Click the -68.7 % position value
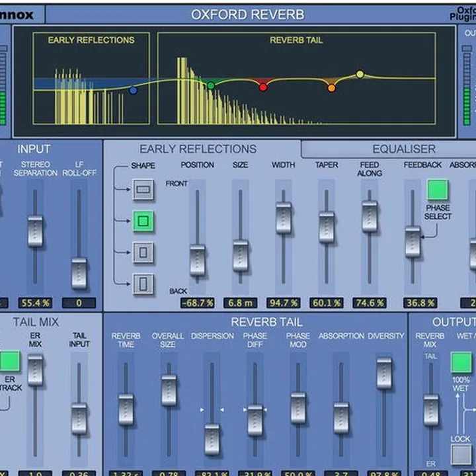Image resolution: width=476 pixels, height=476 pixels. 197,303
